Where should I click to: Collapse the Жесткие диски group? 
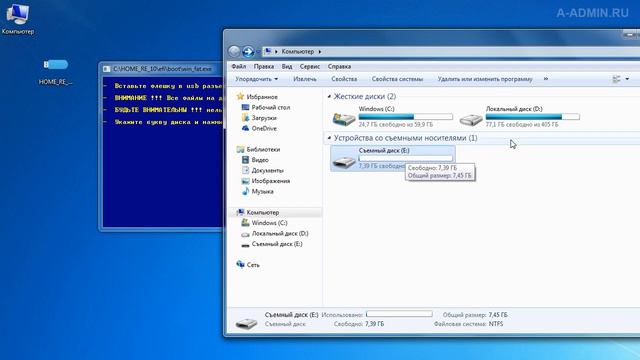(329, 97)
